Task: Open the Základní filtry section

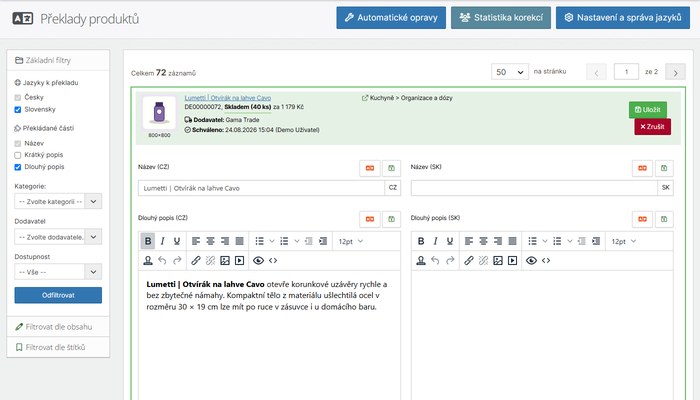Action: coord(58,60)
